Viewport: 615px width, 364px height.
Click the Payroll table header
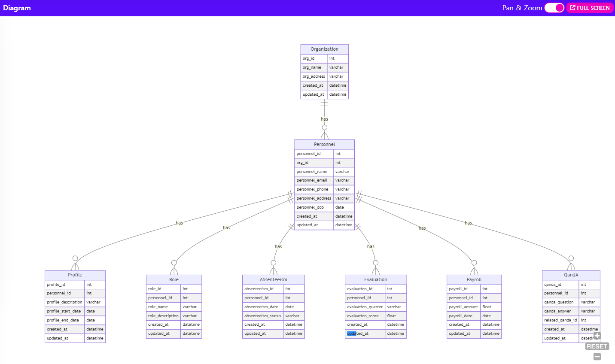pos(474,279)
